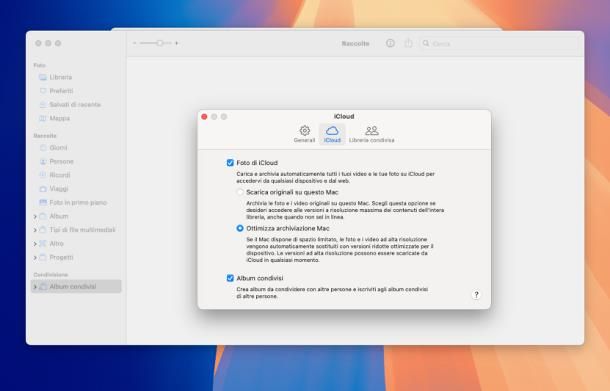Select Scarica originali su questo Mac
This screenshot has width=610, height=391.
pyautogui.click(x=240, y=192)
